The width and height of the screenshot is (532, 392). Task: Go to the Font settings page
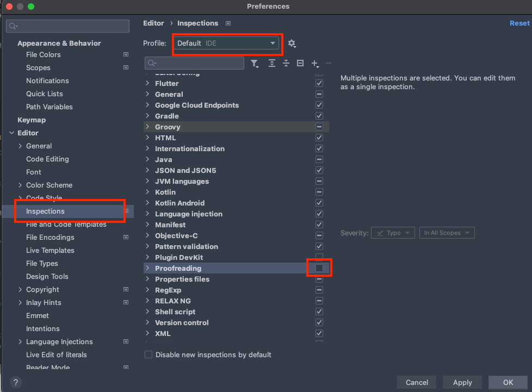[x=34, y=172]
